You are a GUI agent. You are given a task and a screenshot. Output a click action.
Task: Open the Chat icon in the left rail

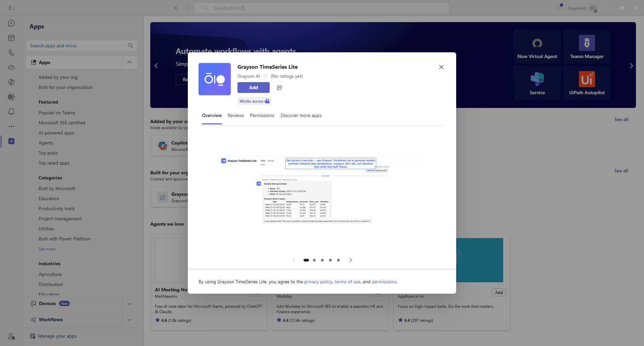pos(11,23)
